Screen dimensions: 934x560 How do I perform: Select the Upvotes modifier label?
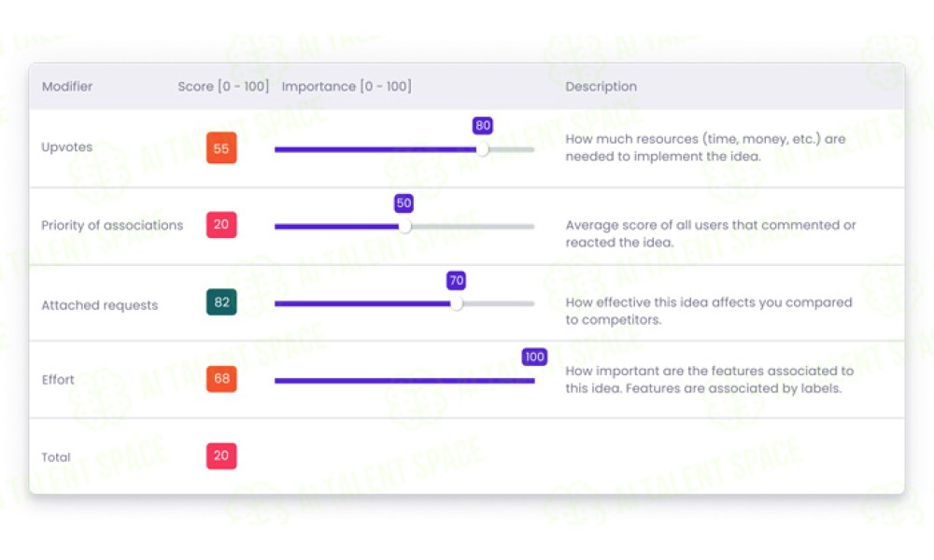(x=66, y=147)
